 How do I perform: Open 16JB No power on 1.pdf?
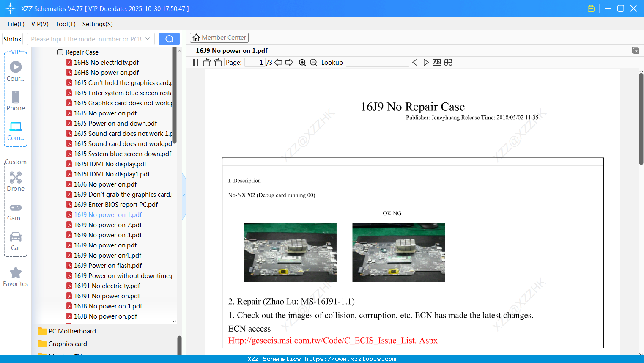[108, 306]
